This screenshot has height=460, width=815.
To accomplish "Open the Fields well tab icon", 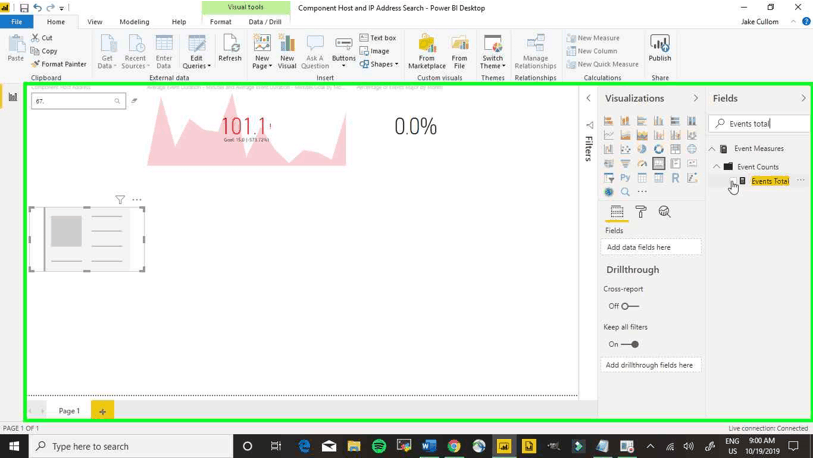I will pyautogui.click(x=617, y=212).
